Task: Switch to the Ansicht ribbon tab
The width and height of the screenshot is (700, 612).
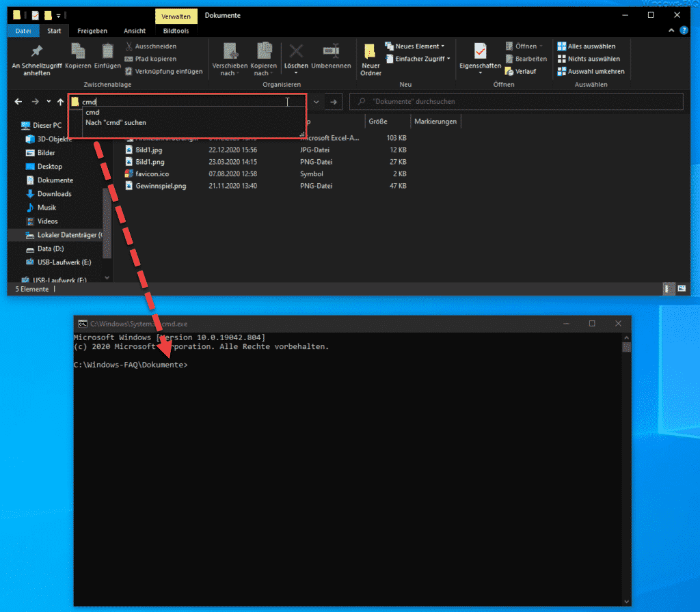Action: [135, 30]
